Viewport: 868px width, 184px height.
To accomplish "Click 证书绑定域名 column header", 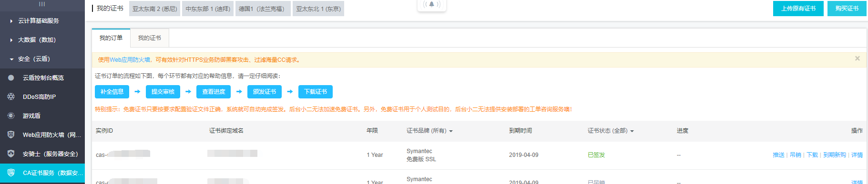I will pos(226,131).
